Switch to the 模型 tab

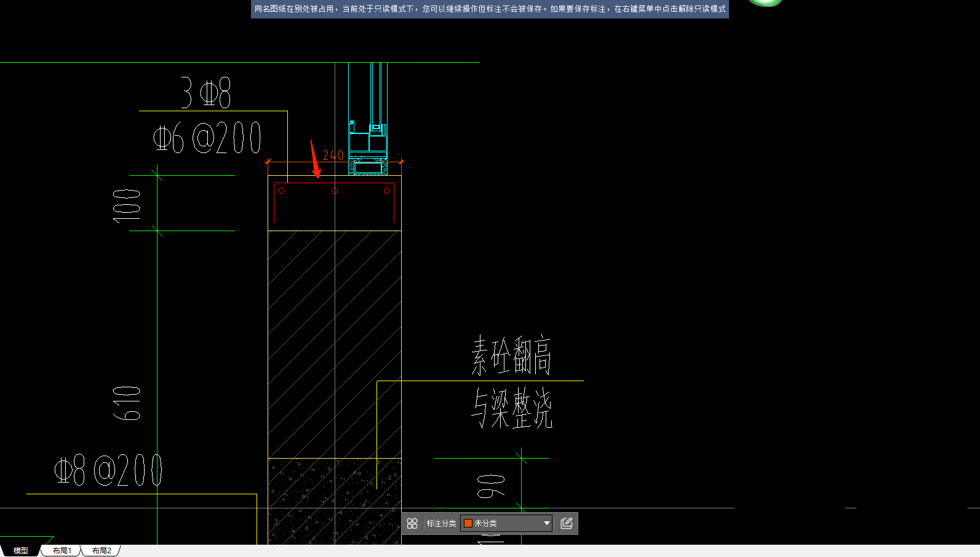[21, 550]
